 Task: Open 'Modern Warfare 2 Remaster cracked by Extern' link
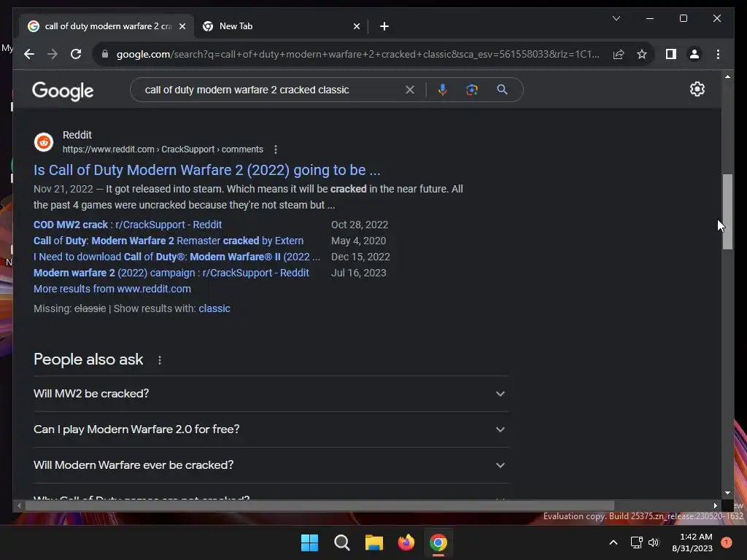[169, 241]
